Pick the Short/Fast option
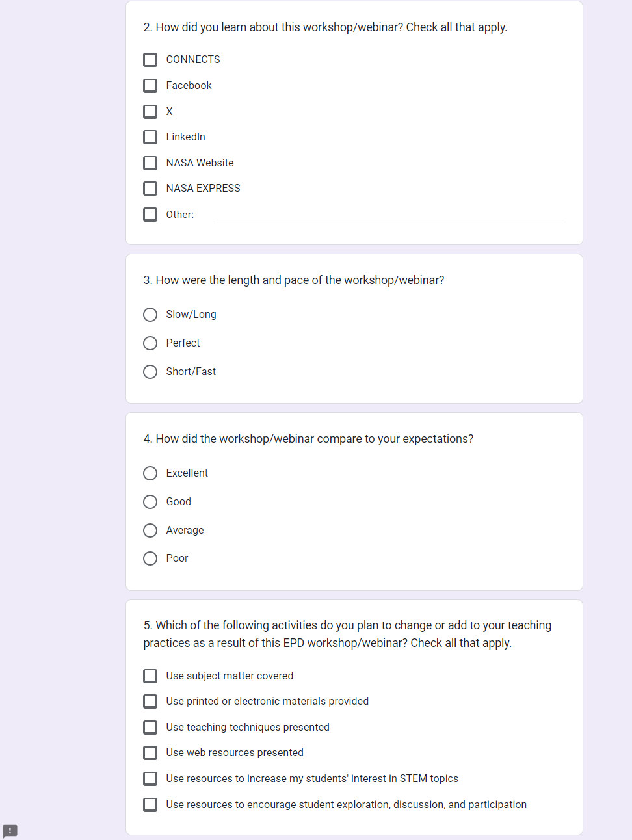632x840 pixels. click(150, 372)
